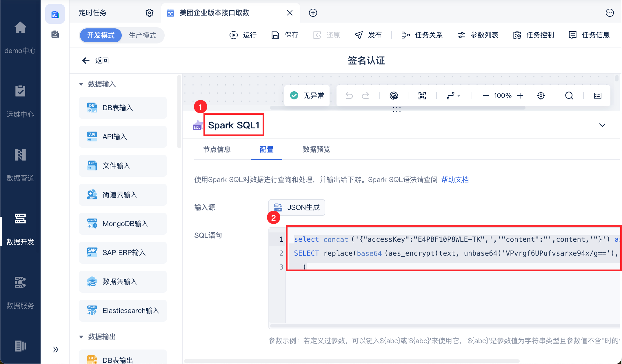Add a new tab with plus icon
The height and width of the screenshot is (364, 622).
click(x=313, y=13)
